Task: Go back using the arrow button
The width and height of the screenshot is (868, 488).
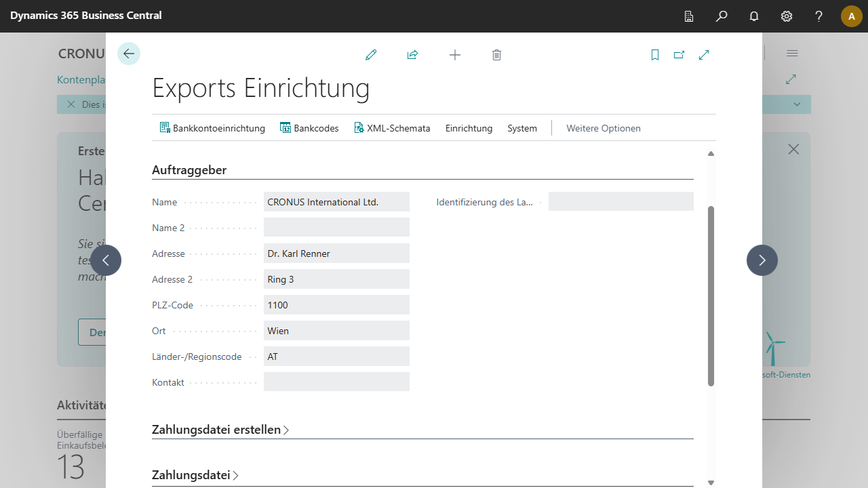Action: pos(129,54)
